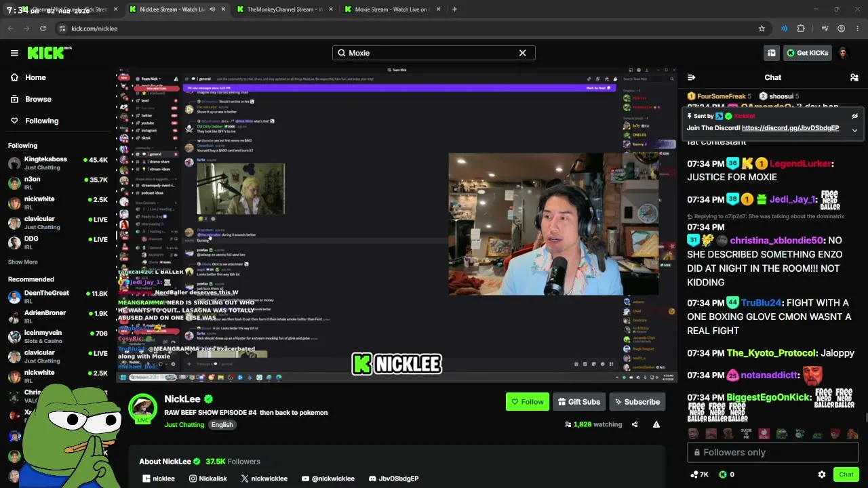Open a new browser tab
Image resolution: width=868 pixels, height=488 pixels.
pyautogui.click(x=454, y=9)
